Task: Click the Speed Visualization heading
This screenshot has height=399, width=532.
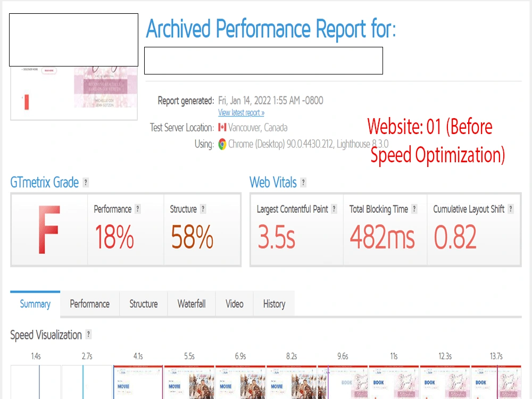Action: pos(46,335)
